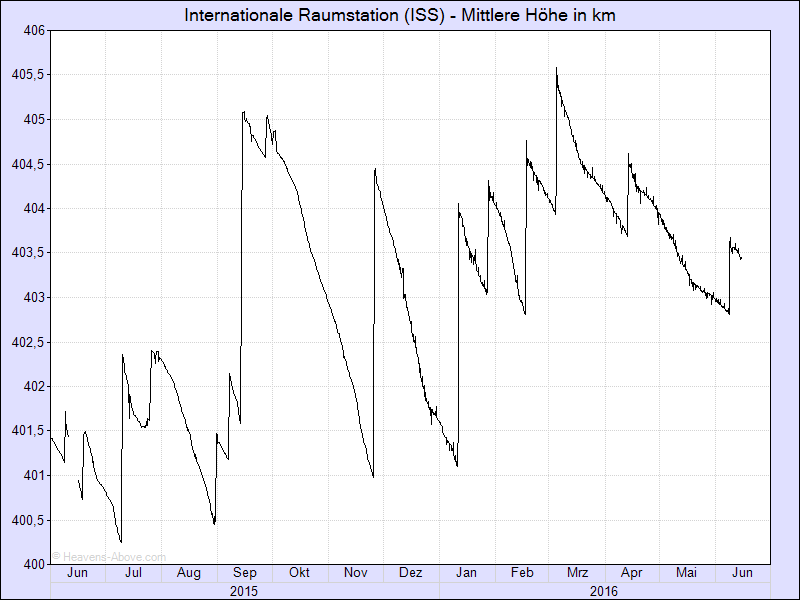Viewport: 800px width, 600px height.
Task: Select the "Mai" month label
Action: click(x=686, y=573)
